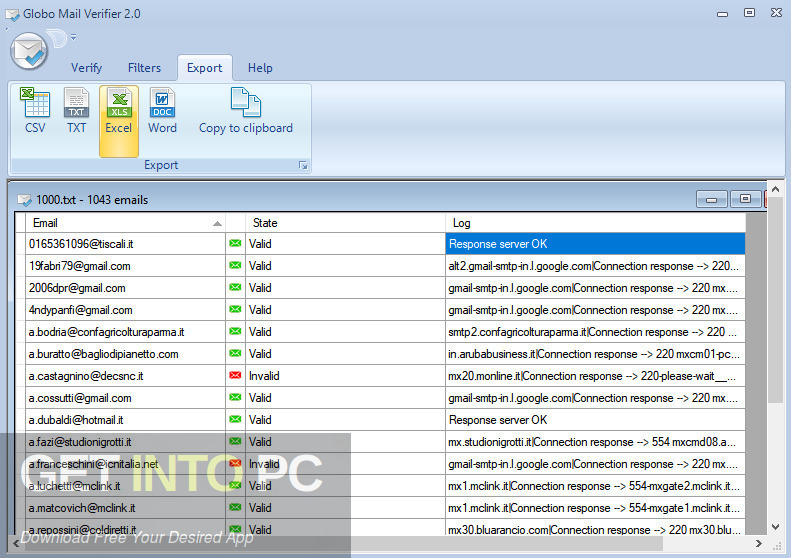The height and width of the screenshot is (558, 791).
Task: Click the valid icon for 4ndypanfi@gmail.com
Action: pos(235,309)
